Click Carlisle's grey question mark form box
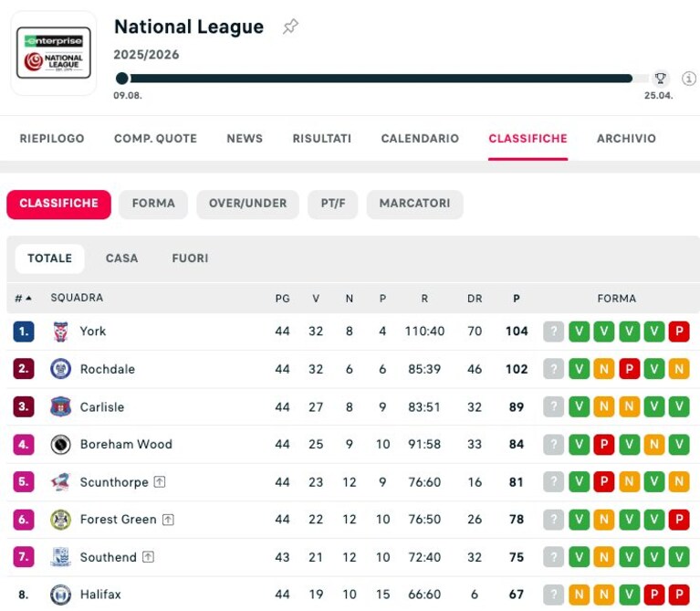 click(554, 407)
